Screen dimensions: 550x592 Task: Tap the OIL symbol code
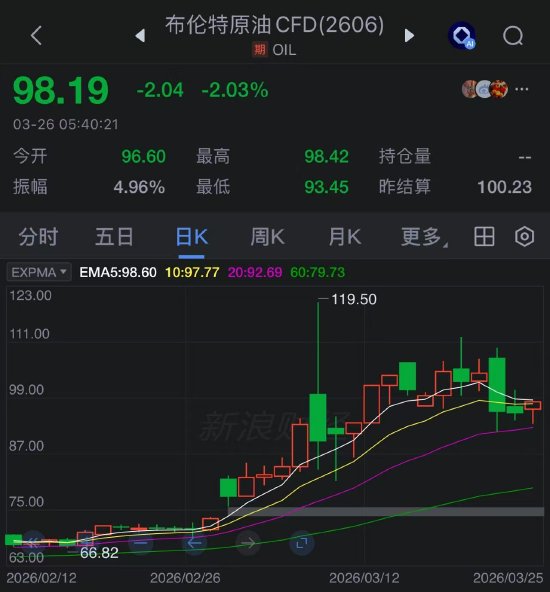pos(284,50)
